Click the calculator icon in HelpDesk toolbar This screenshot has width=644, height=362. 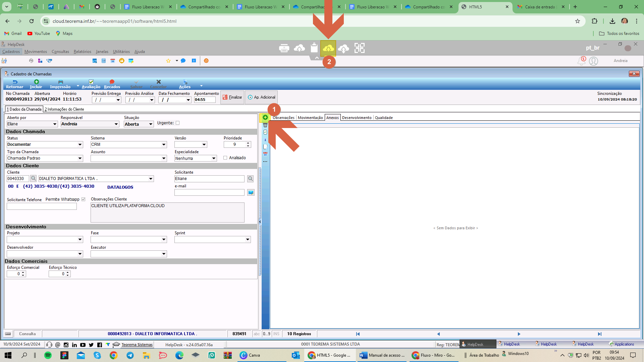(104, 61)
